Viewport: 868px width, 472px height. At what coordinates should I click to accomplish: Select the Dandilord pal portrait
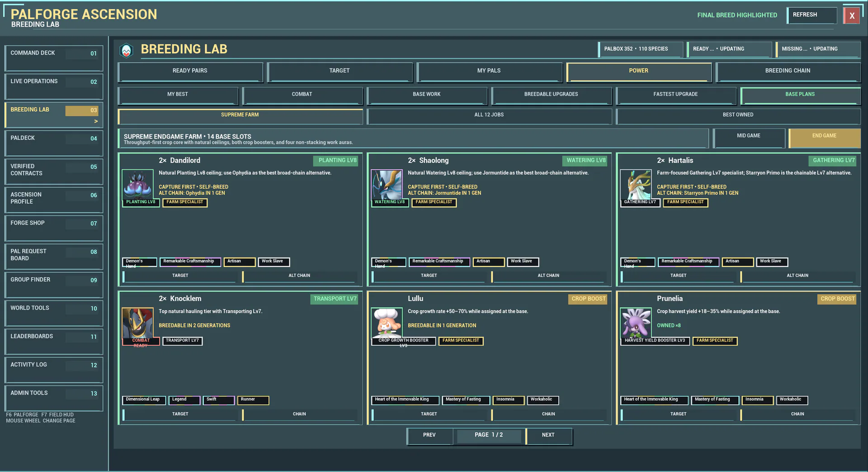coord(138,185)
